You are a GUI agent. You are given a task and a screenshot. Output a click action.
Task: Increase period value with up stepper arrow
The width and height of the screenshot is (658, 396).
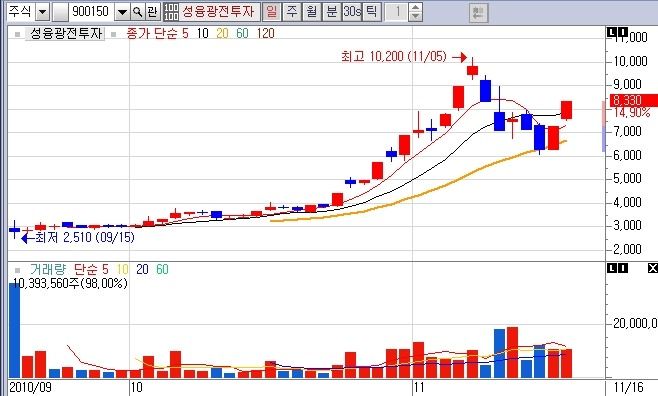point(415,8)
